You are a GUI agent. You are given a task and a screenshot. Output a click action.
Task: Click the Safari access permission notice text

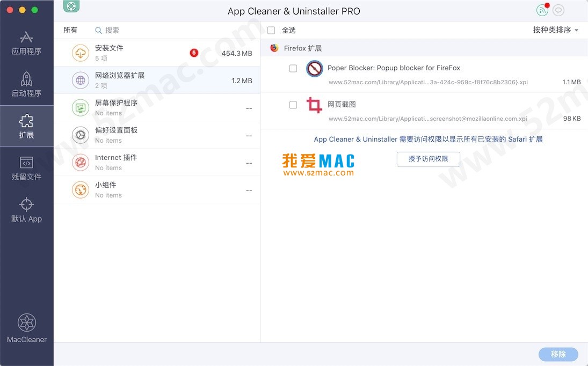point(429,140)
